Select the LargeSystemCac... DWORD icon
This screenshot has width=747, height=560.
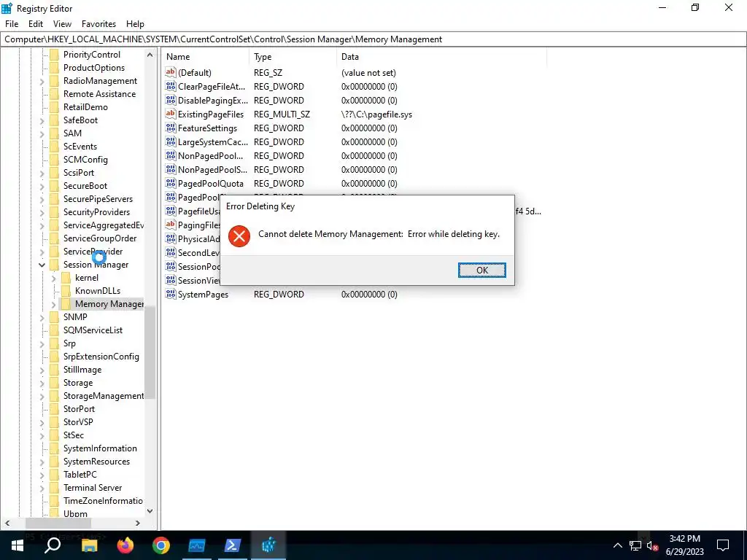[171, 141]
